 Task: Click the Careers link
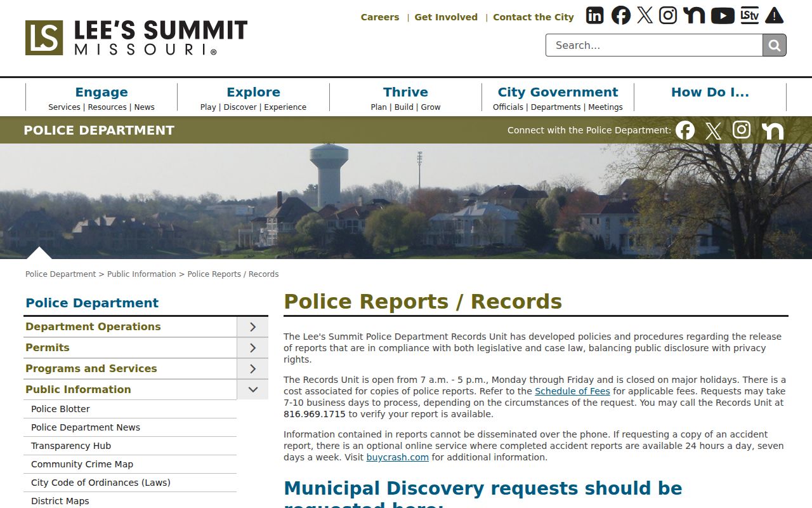tap(380, 17)
